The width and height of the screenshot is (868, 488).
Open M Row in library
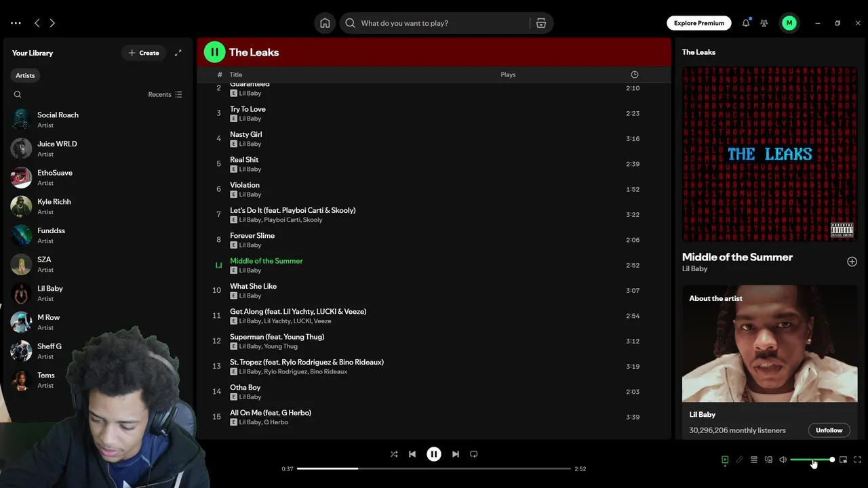[97, 322]
